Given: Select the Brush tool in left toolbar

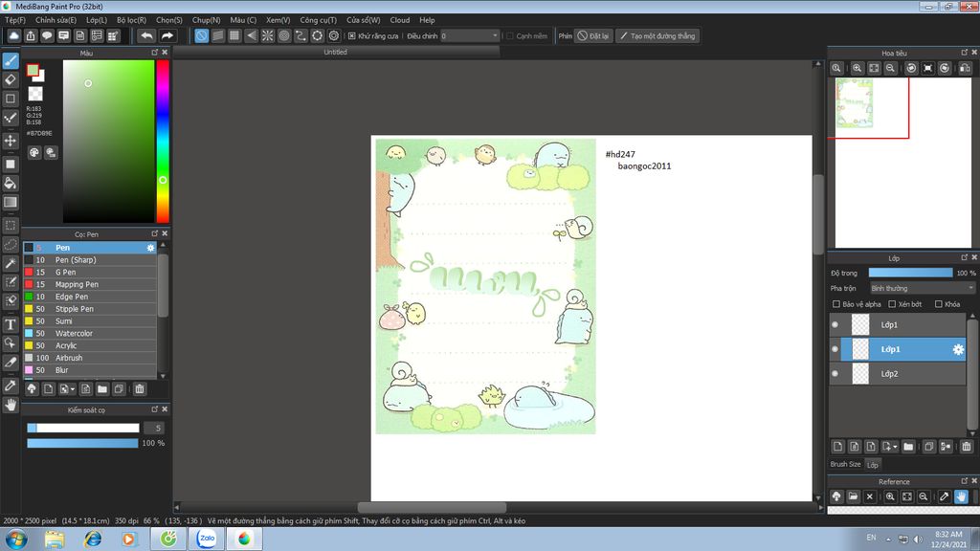Looking at the screenshot, I should (11, 60).
